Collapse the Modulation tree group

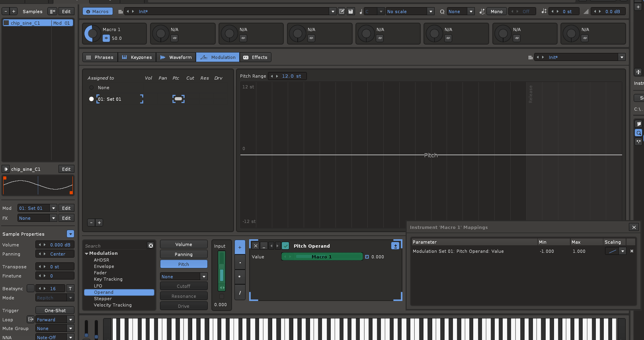click(87, 253)
